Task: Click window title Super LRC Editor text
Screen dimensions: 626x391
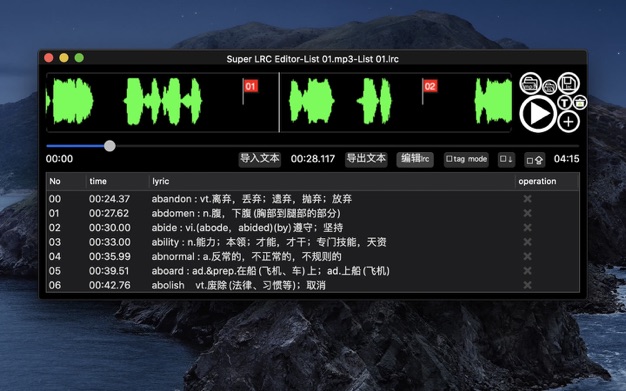Action: coord(313,59)
